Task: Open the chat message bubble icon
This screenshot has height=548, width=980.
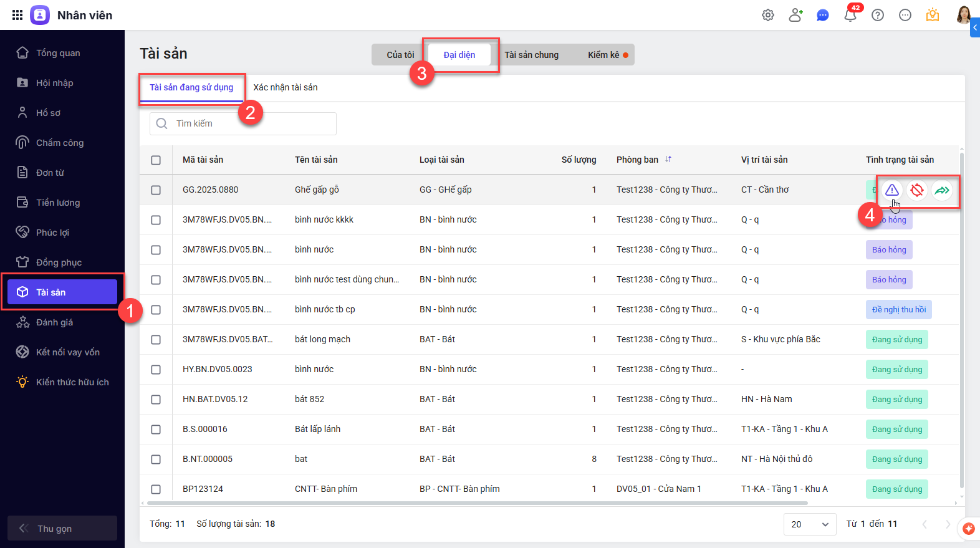Action: tap(823, 15)
